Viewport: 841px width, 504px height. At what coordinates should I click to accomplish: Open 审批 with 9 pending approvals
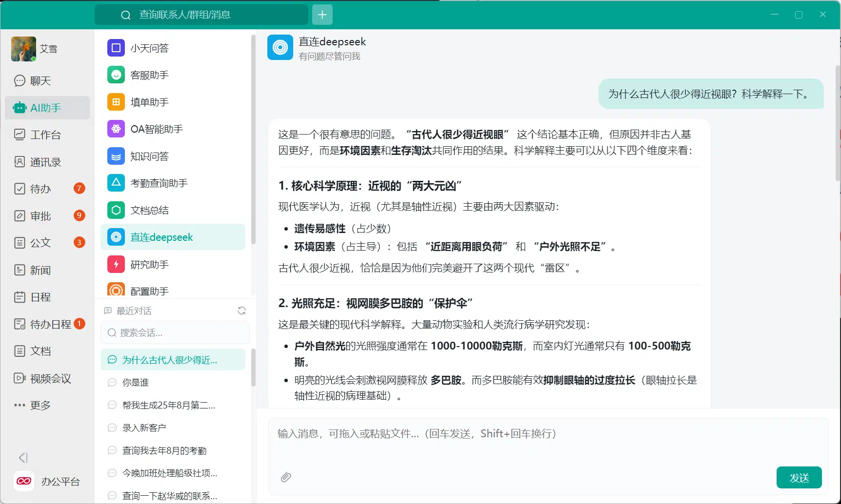47,215
